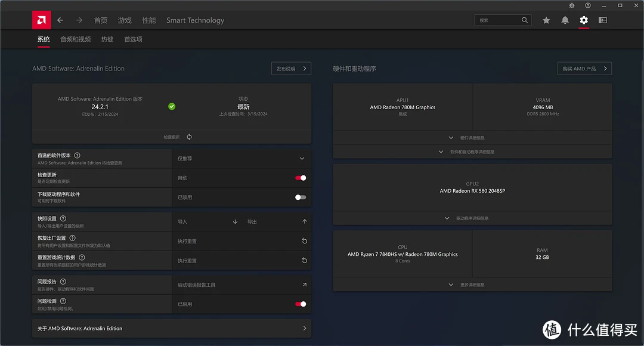Click the AMD logo icon

tap(42, 20)
